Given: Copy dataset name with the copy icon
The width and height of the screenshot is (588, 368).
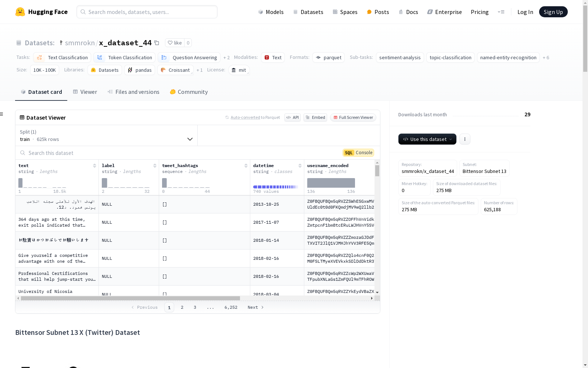Looking at the screenshot, I should [x=157, y=43].
